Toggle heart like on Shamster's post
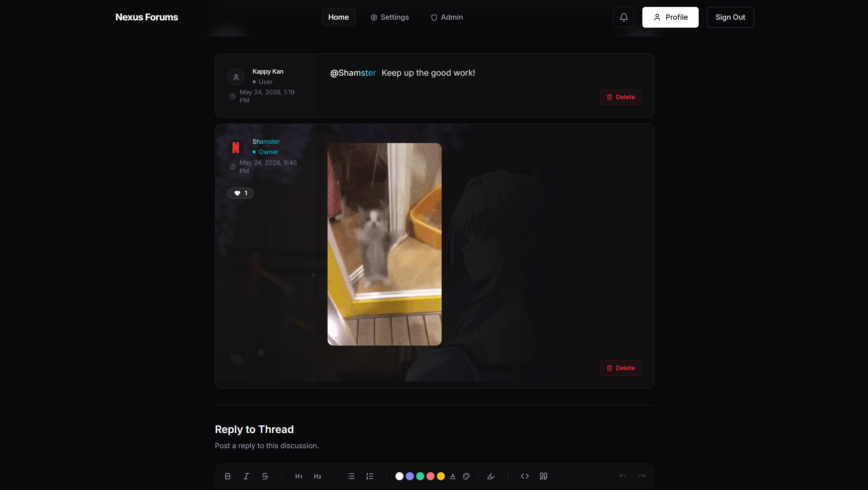 240,193
